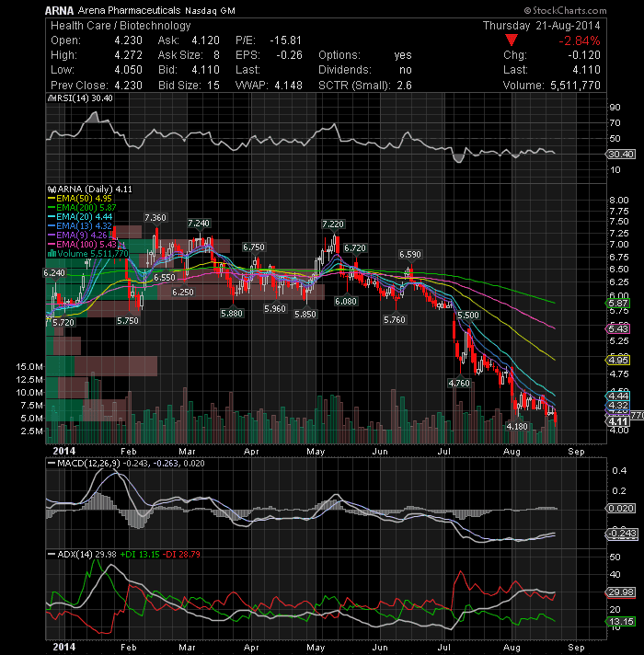Click the Health Care / Biotechnology sector text
The image size is (644, 655).
121,26
